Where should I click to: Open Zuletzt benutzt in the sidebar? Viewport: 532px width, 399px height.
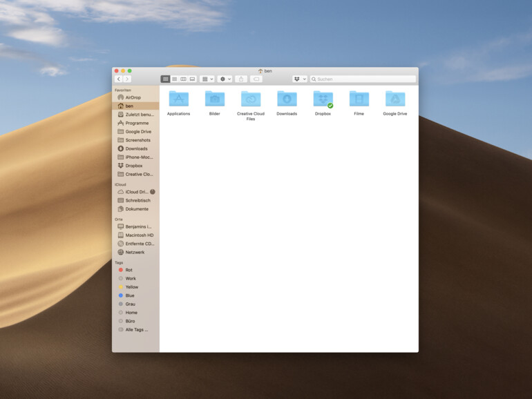click(x=135, y=115)
